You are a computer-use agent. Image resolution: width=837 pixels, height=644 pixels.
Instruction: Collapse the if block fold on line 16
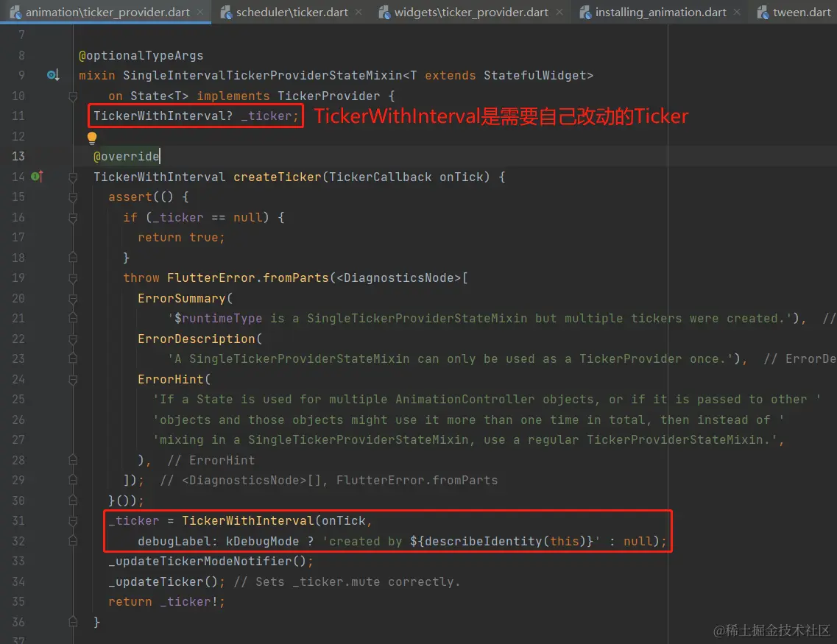[x=73, y=218]
